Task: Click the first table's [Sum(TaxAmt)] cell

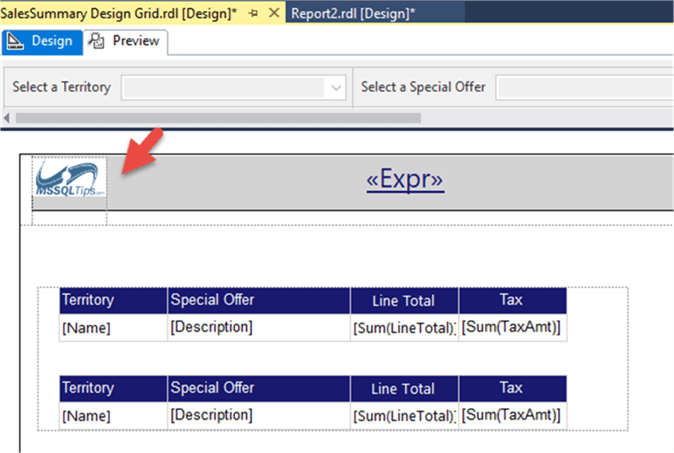Action: tap(512, 328)
